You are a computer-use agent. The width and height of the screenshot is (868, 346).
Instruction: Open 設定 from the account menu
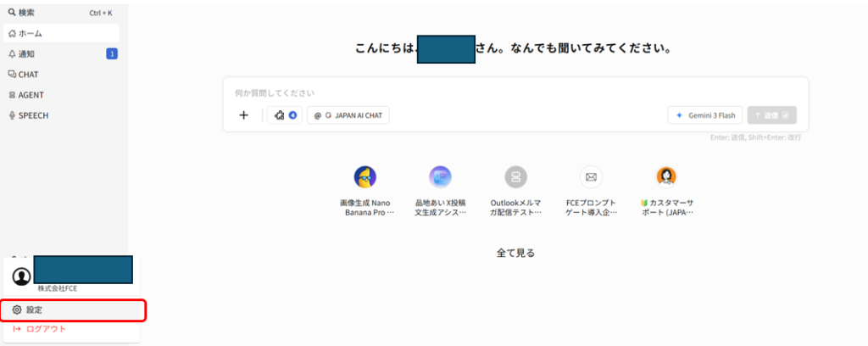coord(73,310)
